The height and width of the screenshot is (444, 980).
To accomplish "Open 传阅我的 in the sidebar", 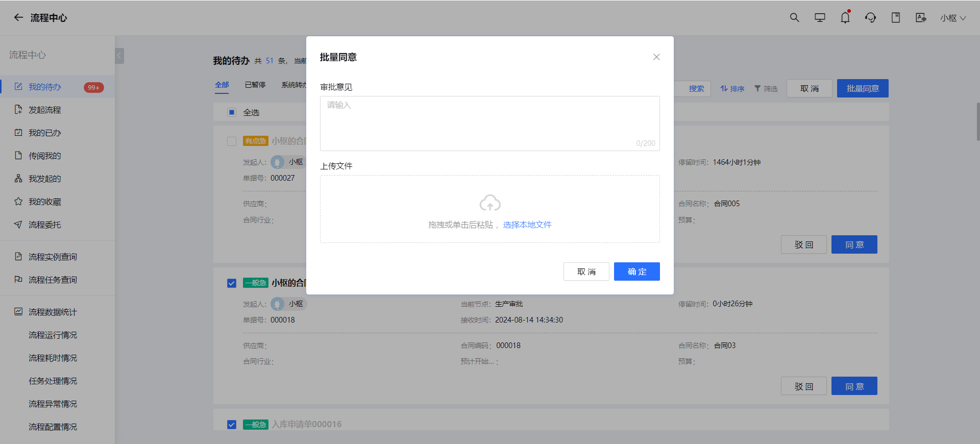I will [x=57, y=156].
